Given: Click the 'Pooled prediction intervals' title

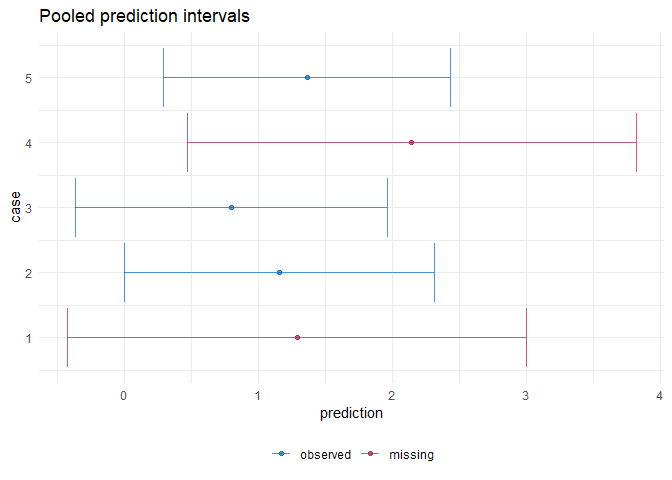Looking at the screenshot, I should coord(144,17).
